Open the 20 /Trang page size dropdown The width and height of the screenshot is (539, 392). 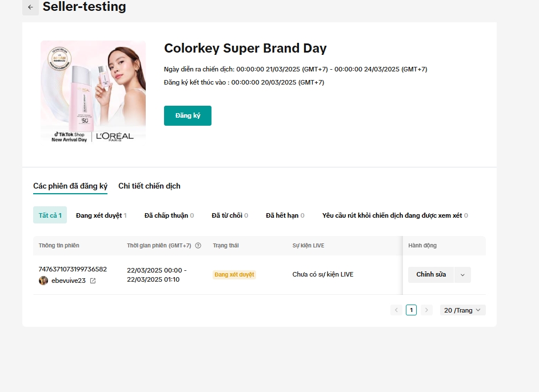pyautogui.click(x=463, y=310)
